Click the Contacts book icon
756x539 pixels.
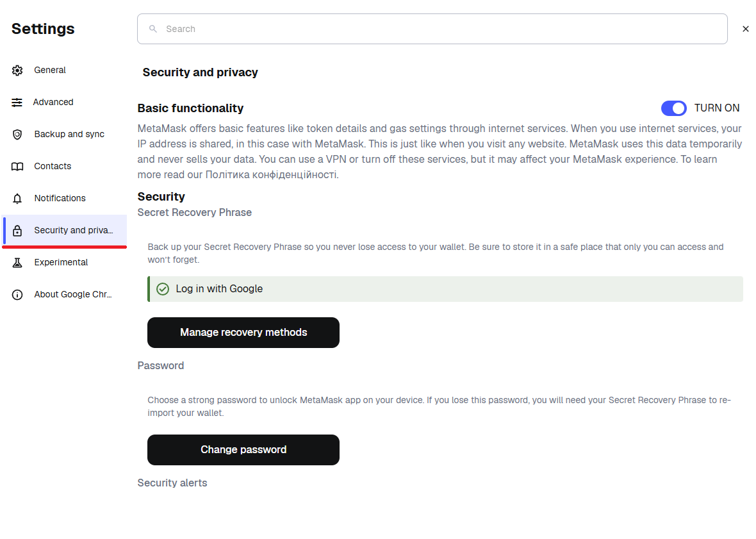click(17, 167)
